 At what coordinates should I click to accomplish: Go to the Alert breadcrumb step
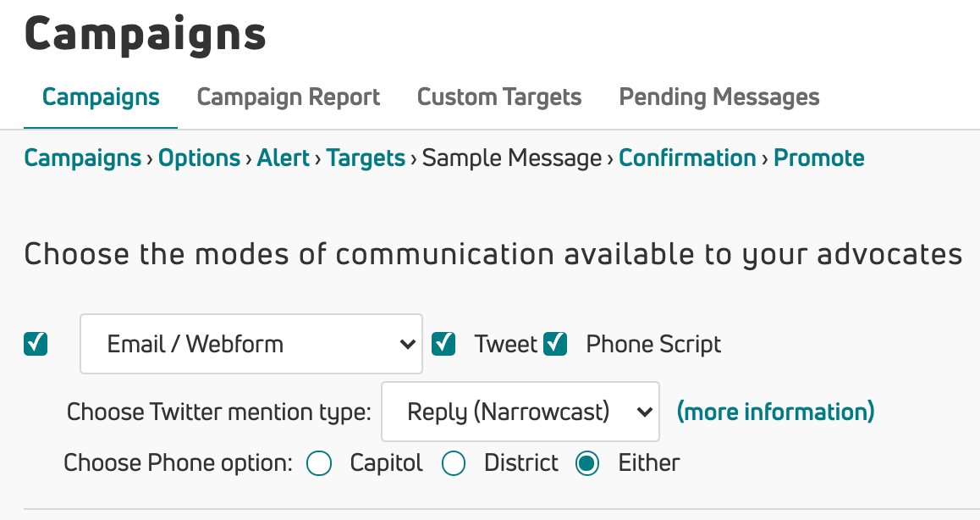coord(284,158)
